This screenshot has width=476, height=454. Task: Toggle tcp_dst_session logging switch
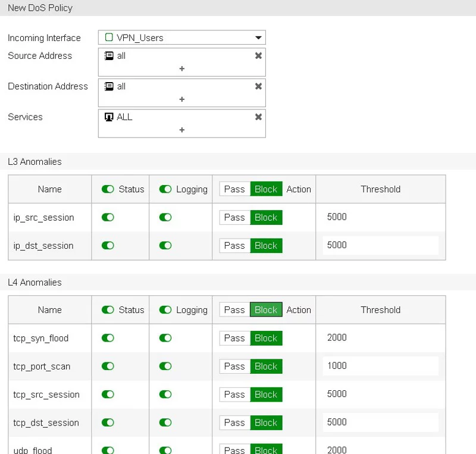(165, 422)
